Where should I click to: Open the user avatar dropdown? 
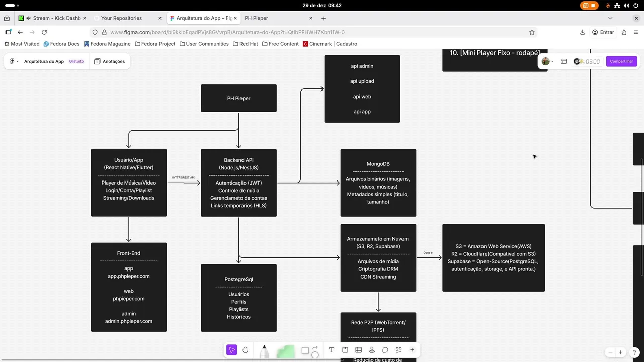pos(547,61)
